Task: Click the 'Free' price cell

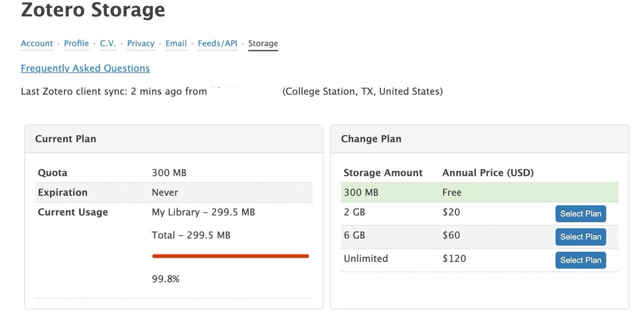Action: tap(452, 192)
